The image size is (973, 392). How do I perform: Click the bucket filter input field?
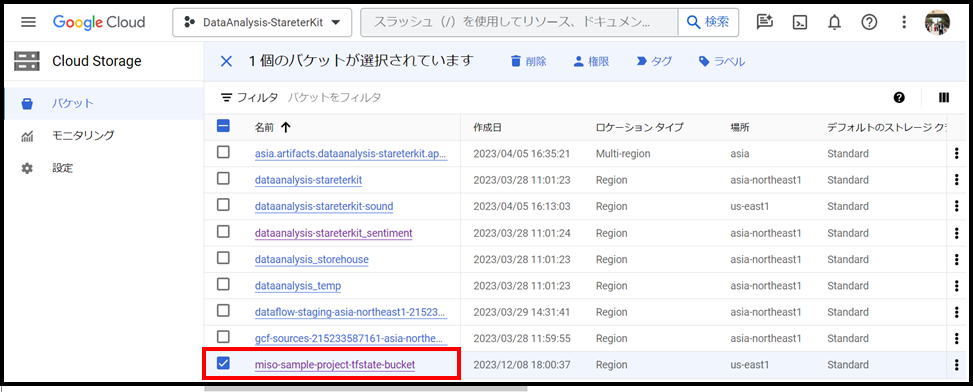click(x=335, y=97)
